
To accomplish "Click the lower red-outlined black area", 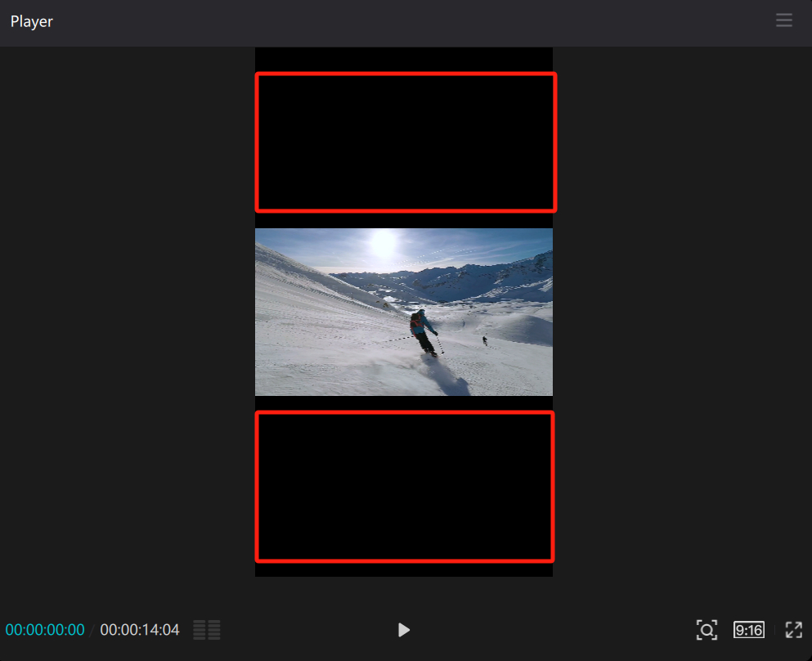I will 405,487.
